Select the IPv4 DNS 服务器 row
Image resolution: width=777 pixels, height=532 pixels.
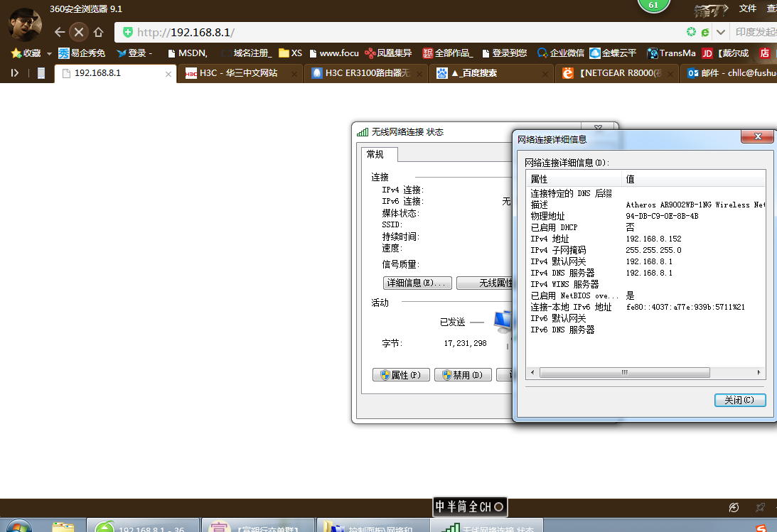[646, 273]
